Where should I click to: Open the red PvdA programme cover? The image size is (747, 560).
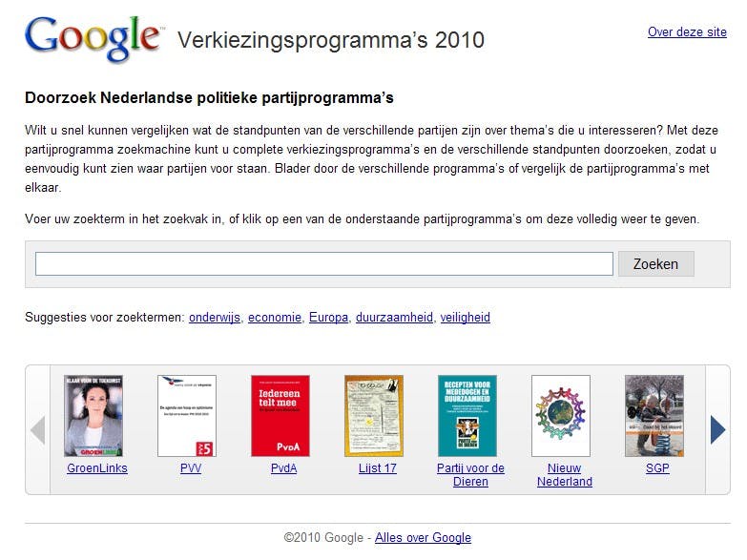click(280, 416)
